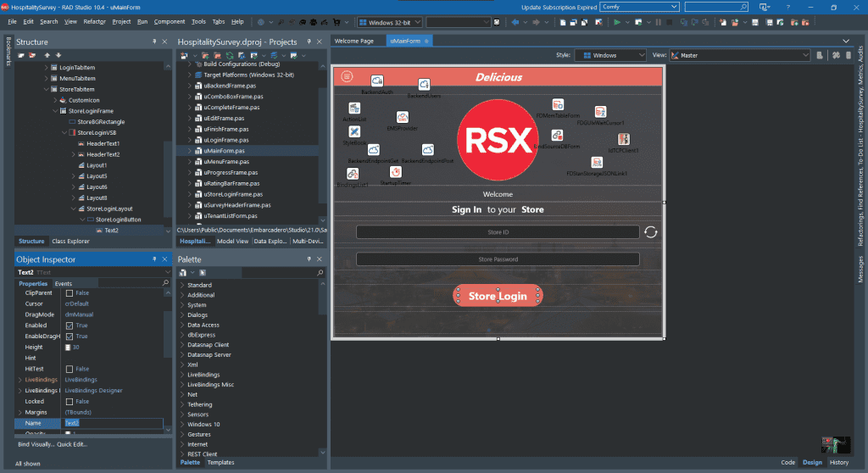This screenshot has width=868, height=473.
Task: Select the BackendEndpointGet component icon
Action: click(x=374, y=149)
